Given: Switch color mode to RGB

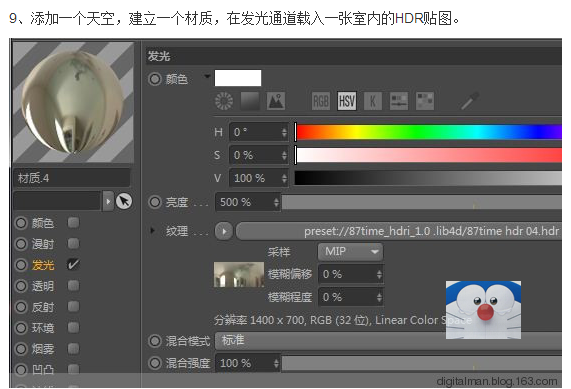Looking at the screenshot, I should pyautogui.click(x=321, y=101).
